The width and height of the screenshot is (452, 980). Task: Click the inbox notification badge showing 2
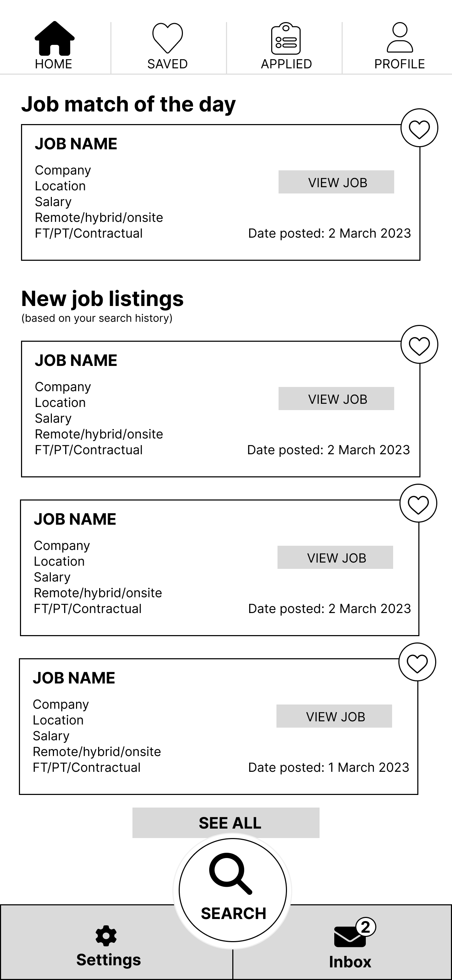tap(366, 927)
